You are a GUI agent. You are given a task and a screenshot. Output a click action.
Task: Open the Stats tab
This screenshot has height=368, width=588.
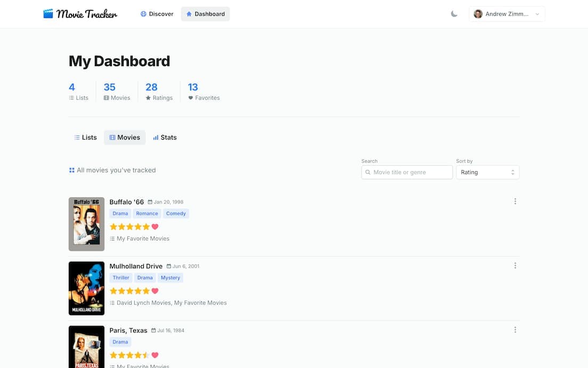click(165, 138)
